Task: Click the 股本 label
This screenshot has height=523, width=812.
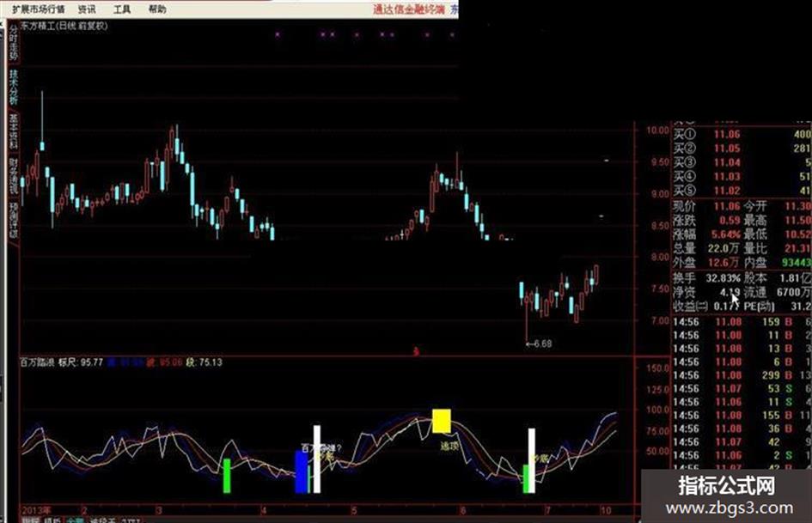Action: [x=755, y=278]
